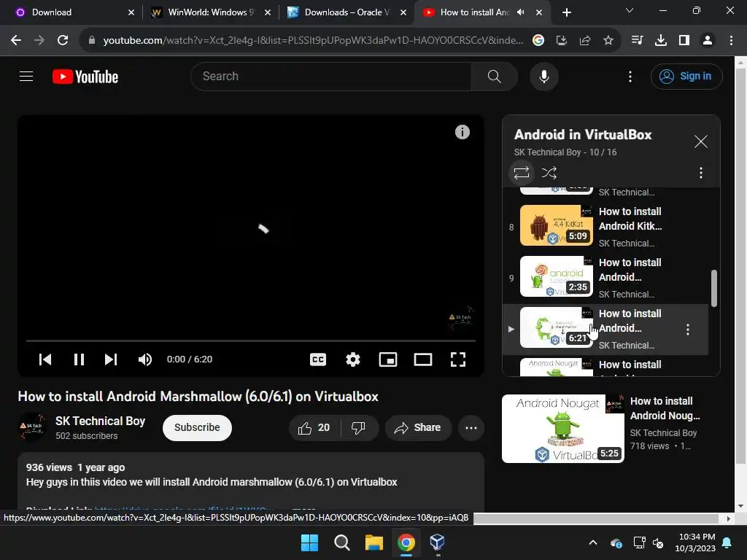Screen dimensions: 747x560
Task: Skip to the next video
Action: [111, 359]
